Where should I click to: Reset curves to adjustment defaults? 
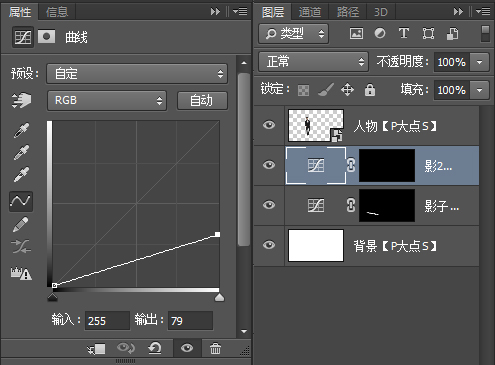[x=155, y=348]
